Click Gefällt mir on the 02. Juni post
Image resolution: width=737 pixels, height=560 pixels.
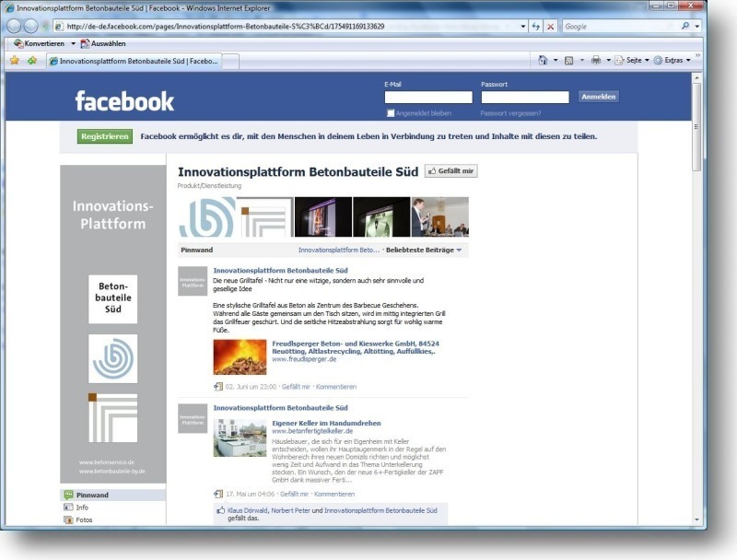[296, 387]
